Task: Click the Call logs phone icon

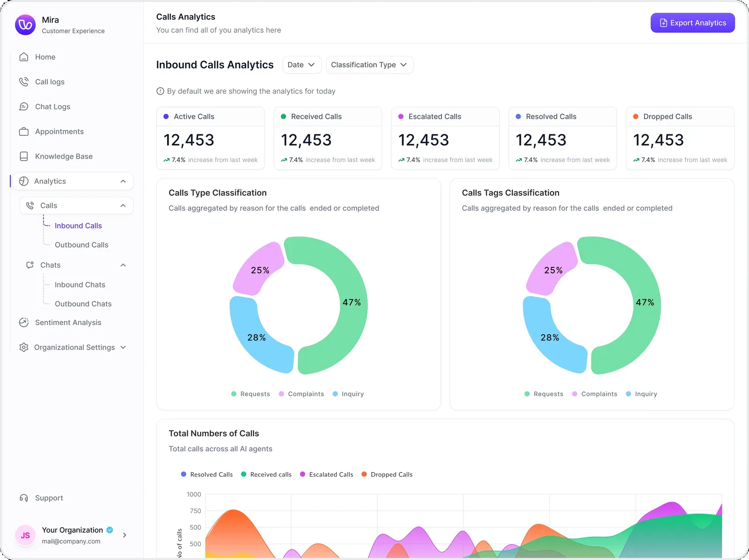Action: pos(24,82)
